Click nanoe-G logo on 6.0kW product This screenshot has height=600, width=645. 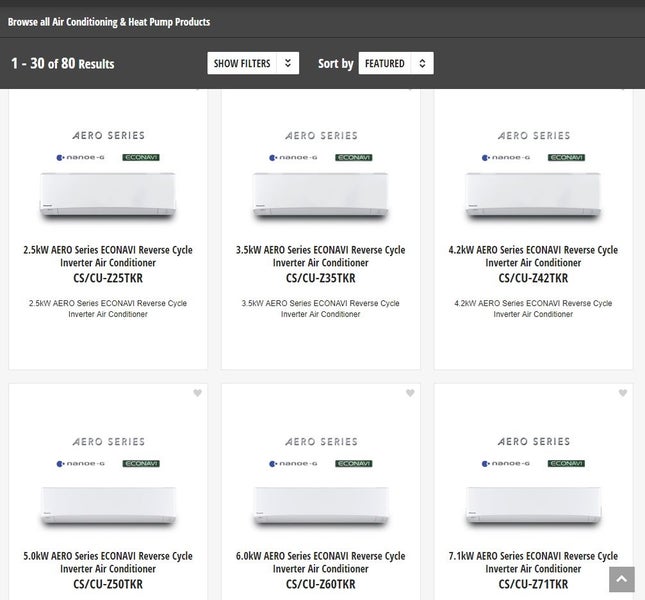click(291, 463)
